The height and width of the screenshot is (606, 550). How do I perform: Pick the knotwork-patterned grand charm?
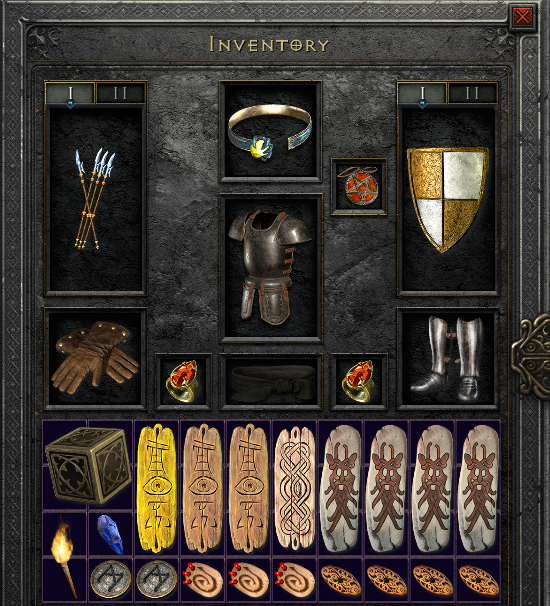click(x=295, y=488)
